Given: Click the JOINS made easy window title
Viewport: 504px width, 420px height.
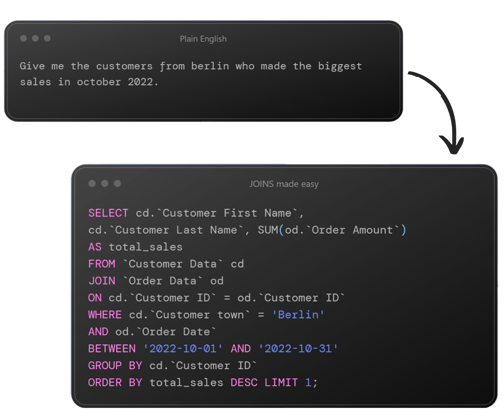Looking at the screenshot, I should coord(284,184).
